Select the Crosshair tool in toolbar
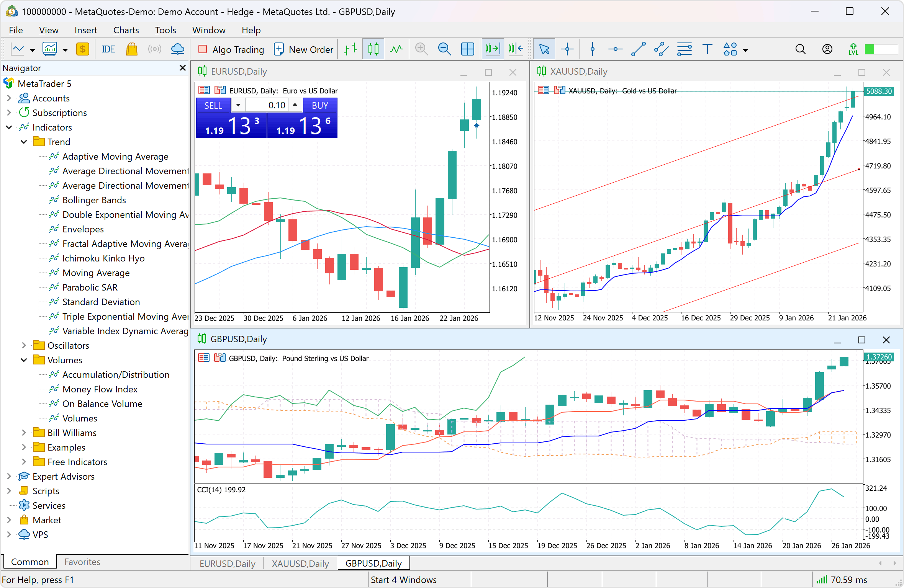The height and width of the screenshot is (588, 904). (567, 49)
